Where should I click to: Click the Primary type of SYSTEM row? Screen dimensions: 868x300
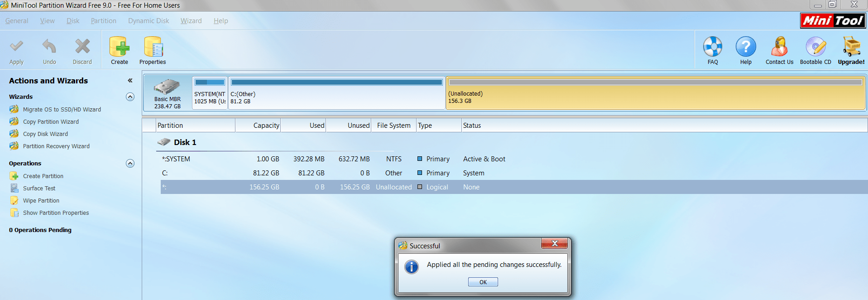[438, 159]
